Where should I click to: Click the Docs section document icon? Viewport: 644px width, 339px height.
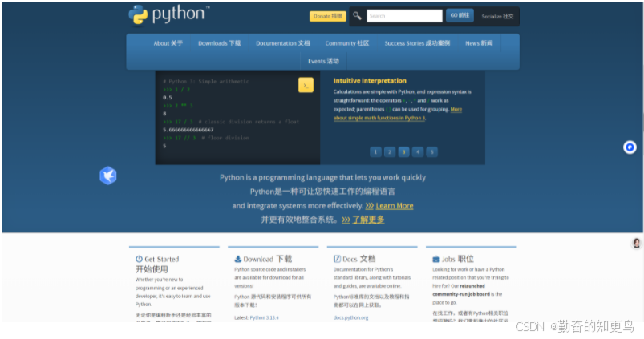pyautogui.click(x=337, y=259)
